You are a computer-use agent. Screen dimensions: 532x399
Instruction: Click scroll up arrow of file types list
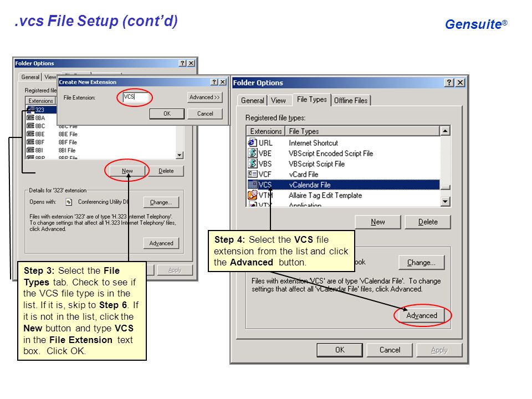(445, 131)
